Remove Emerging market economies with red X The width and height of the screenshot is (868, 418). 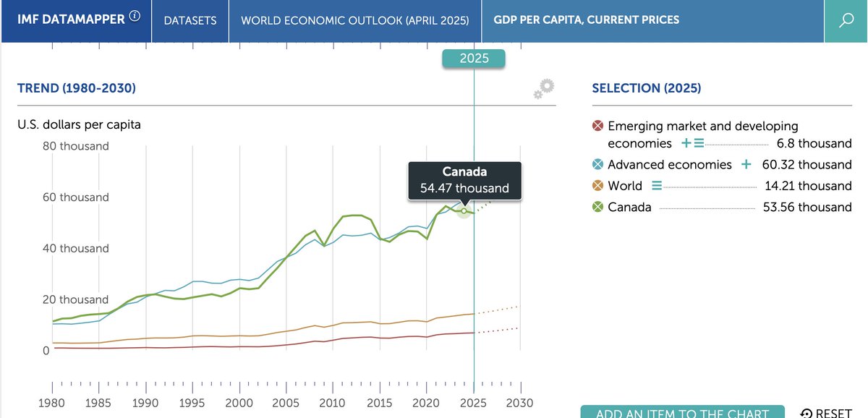[x=597, y=126]
